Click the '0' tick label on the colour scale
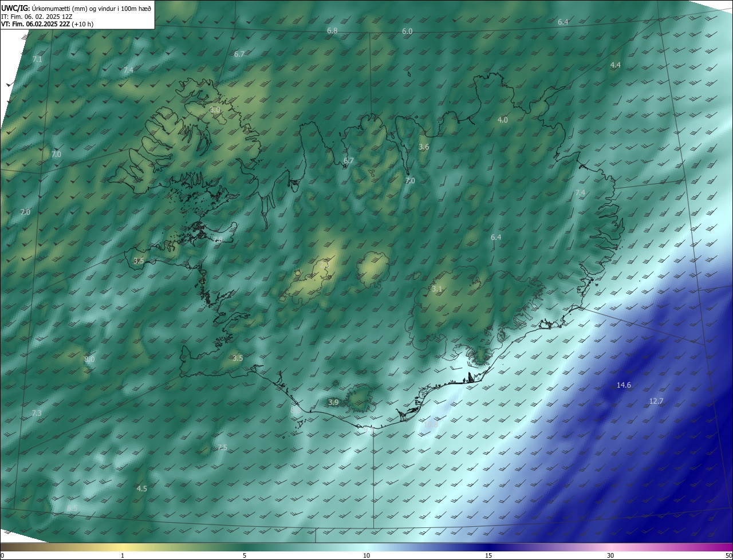This screenshot has height=560, width=733. [2, 555]
